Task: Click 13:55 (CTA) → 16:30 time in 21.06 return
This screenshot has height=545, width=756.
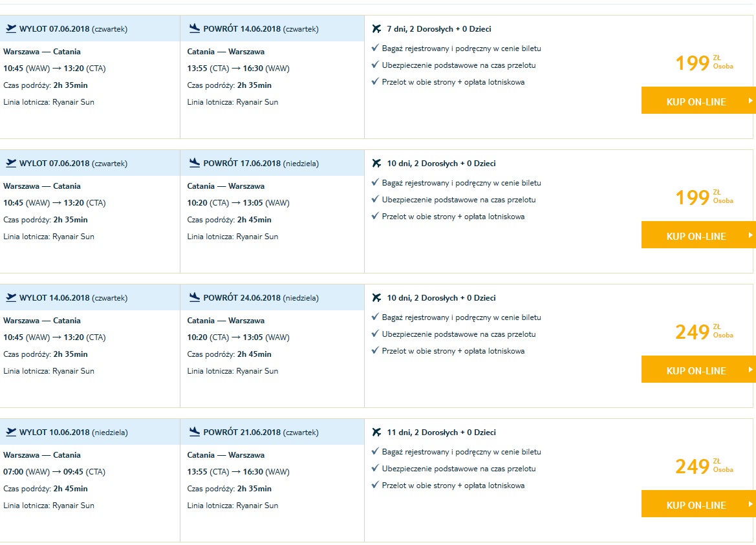Action: click(x=238, y=472)
